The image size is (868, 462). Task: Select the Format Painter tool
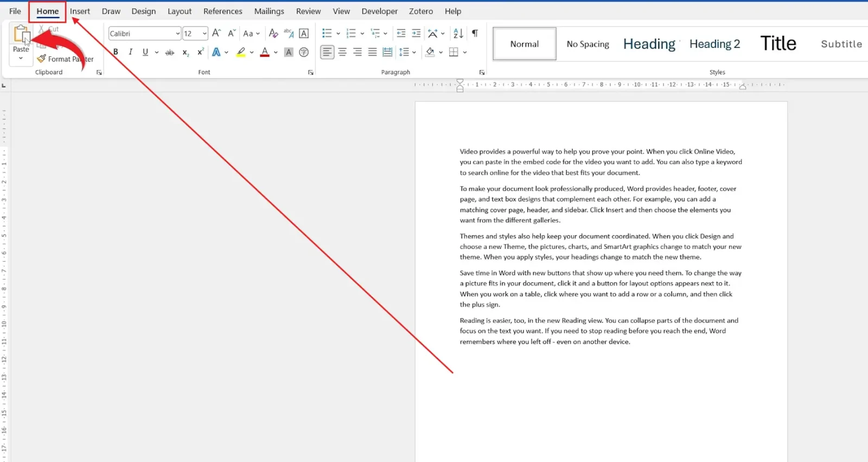[65, 59]
